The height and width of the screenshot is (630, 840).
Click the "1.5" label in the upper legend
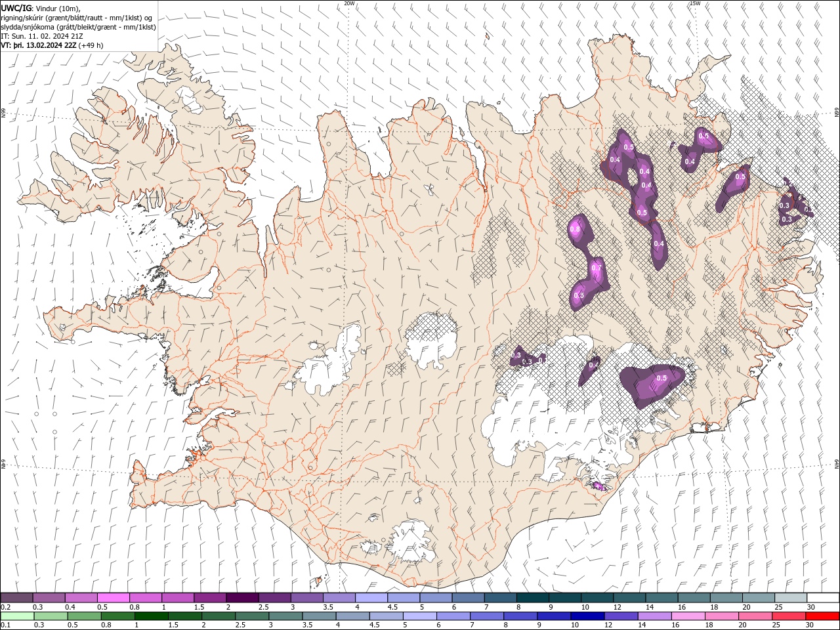(x=199, y=607)
